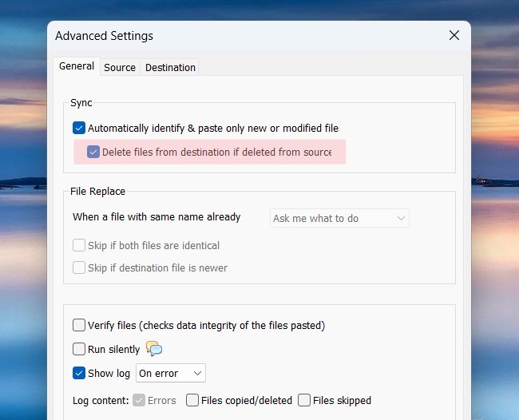519x420 pixels.
Task: Uncheck Automatically identify & paste only new files
Action: click(79, 128)
